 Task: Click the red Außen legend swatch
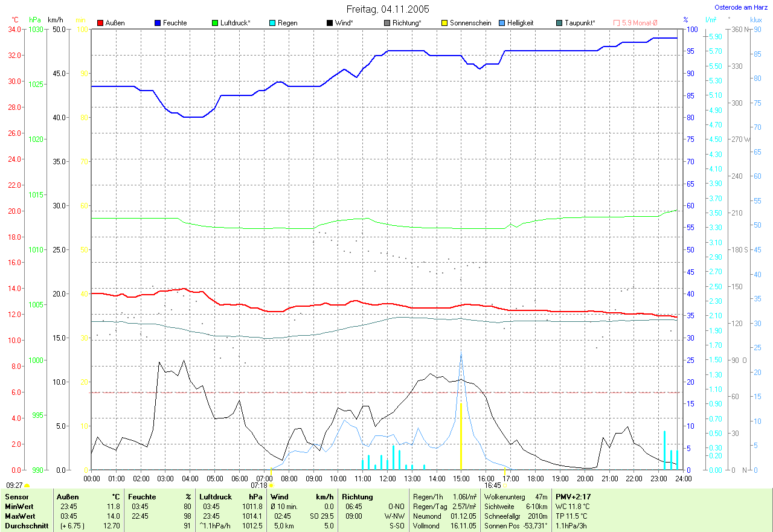coord(100,23)
